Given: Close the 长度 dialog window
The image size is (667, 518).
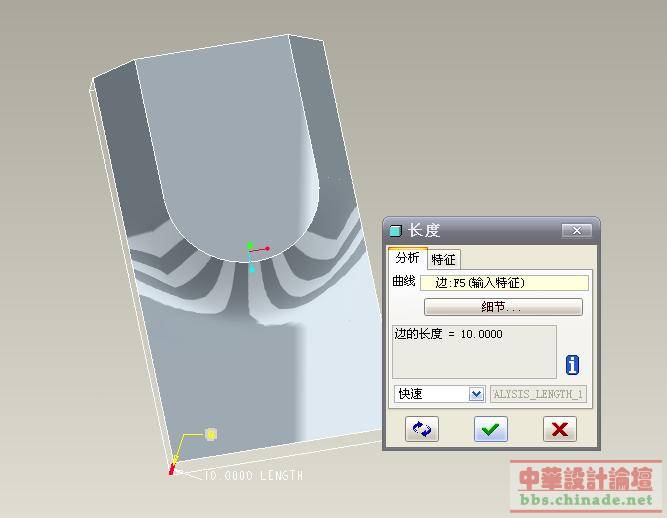Looking at the screenshot, I should coord(576,231).
